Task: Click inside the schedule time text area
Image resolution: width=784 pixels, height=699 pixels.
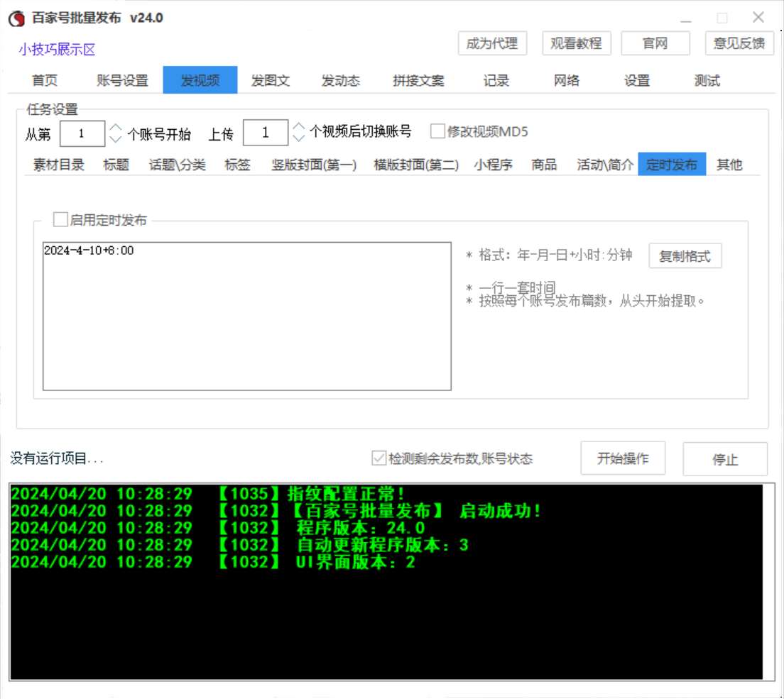Action: [247, 317]
